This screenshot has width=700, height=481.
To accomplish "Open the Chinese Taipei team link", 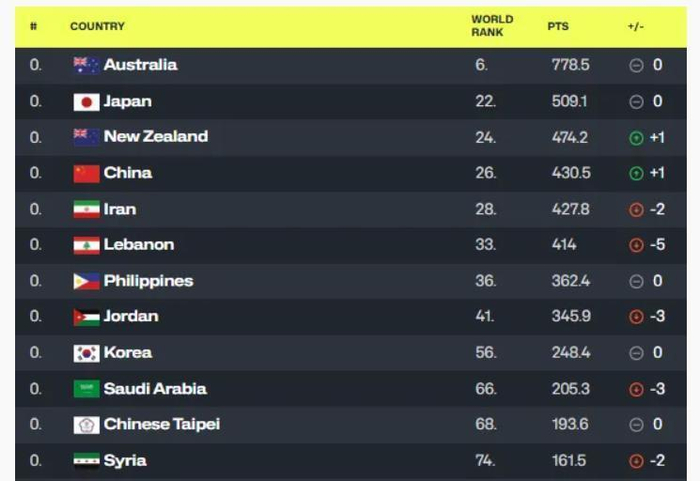I will 161,425.
